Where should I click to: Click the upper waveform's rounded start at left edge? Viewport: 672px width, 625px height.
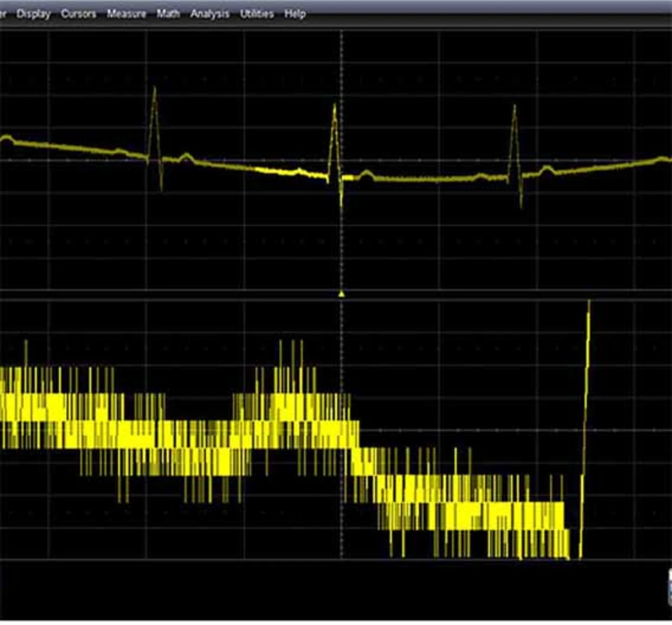click(x=6, y=138)
